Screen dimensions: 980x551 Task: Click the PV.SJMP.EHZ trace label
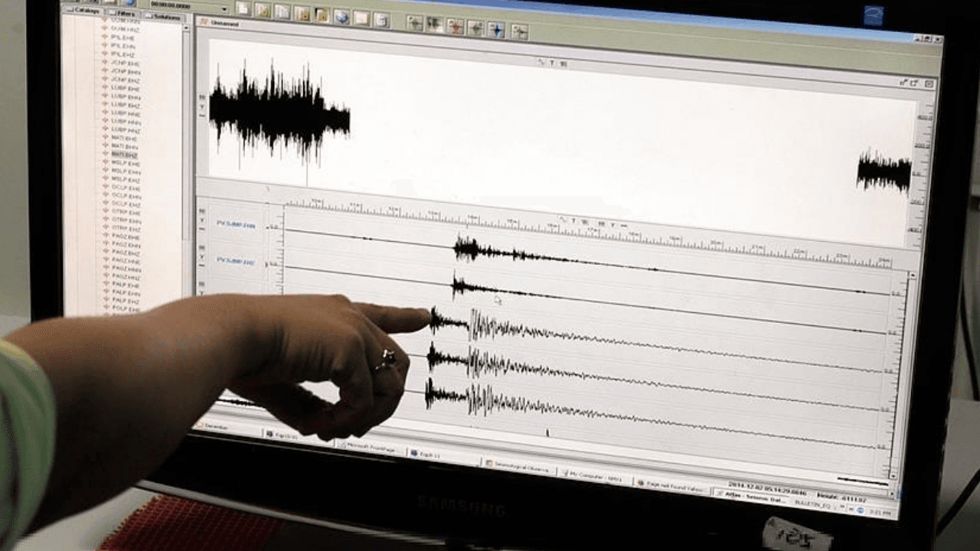(236, 261)
